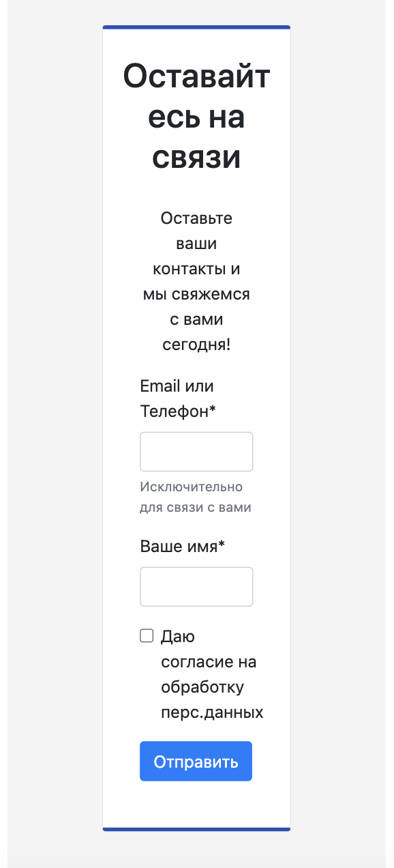Focus the 'Ваше имя' input field

[x=196, y=586]
